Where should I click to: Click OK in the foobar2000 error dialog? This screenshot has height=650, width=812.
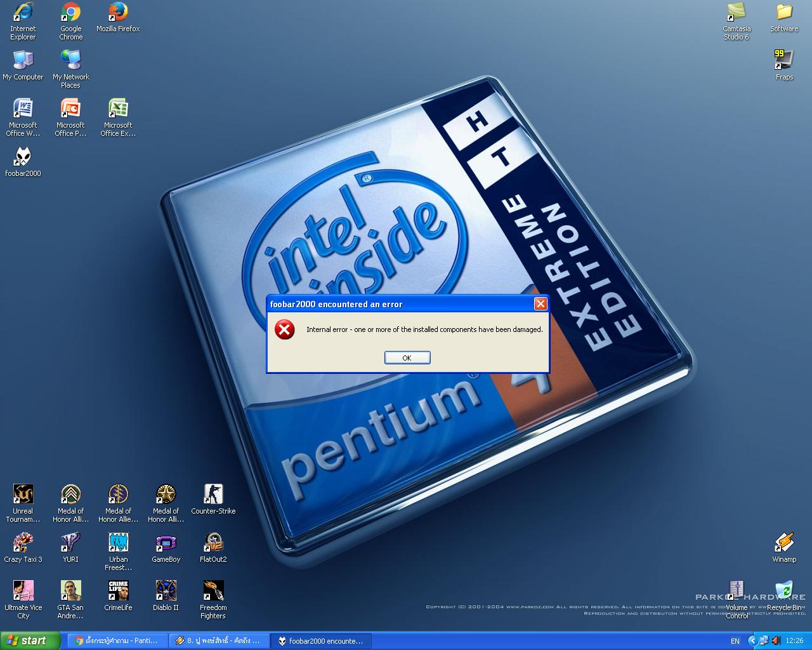tap(407, 358)
